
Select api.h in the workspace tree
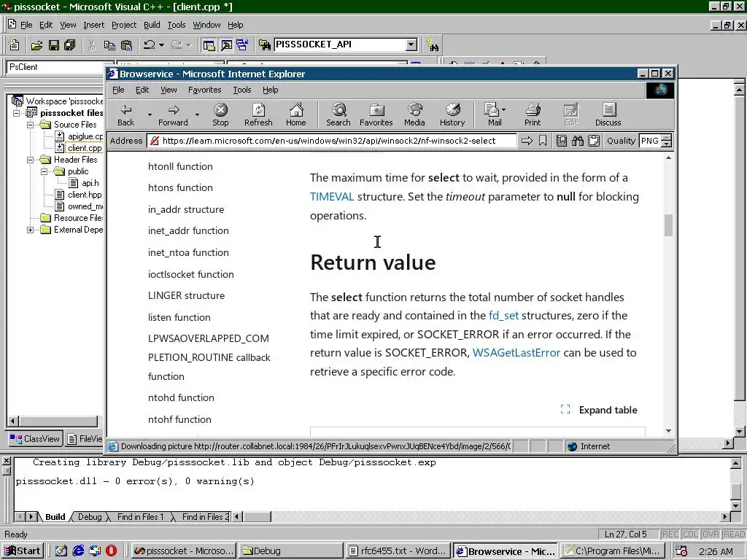90,183
